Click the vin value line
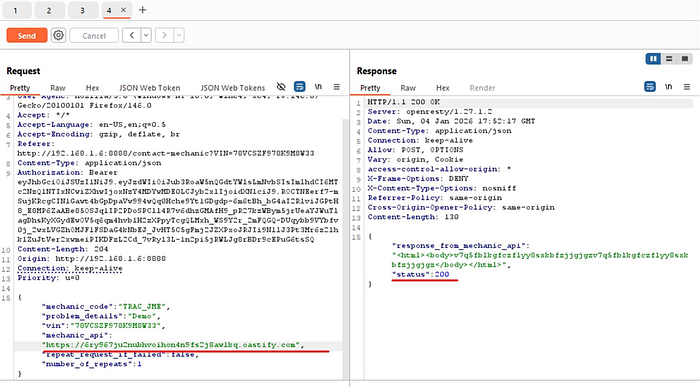Viewport: 700px width, 387px height. tap(103, 326)
